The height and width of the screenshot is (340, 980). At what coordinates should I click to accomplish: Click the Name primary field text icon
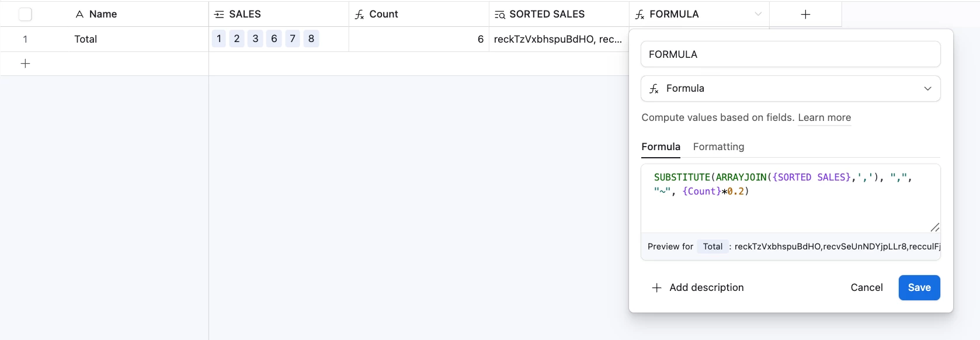click(79, 15)
